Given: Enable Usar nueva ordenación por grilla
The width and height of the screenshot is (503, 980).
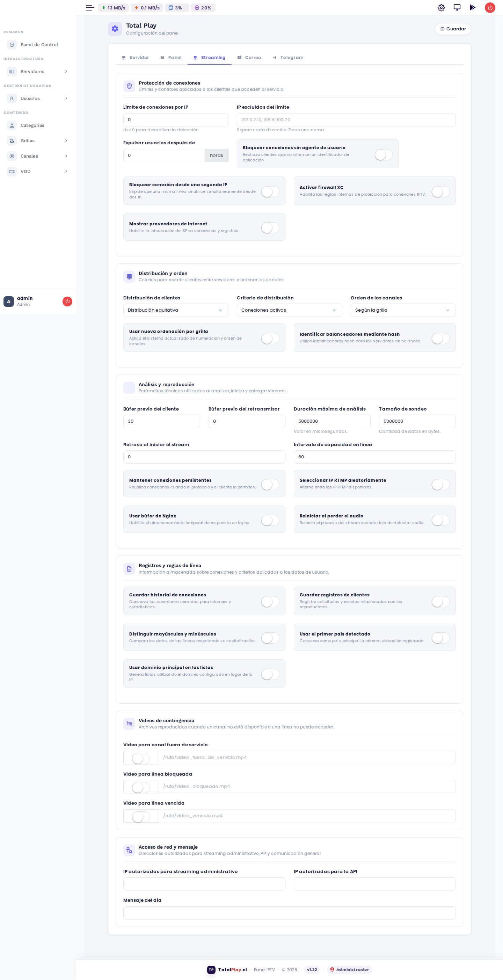Looking at the screenshot, I should click(x=270, y=339).
